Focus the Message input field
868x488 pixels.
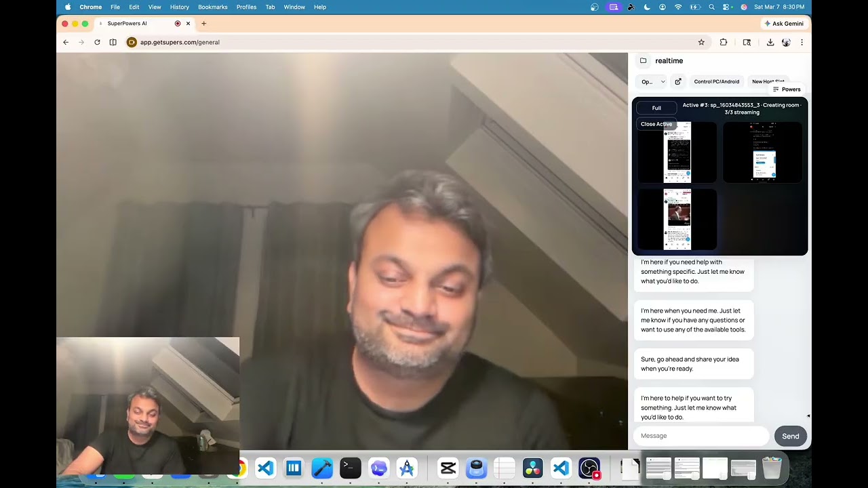[x=701, y=436]
